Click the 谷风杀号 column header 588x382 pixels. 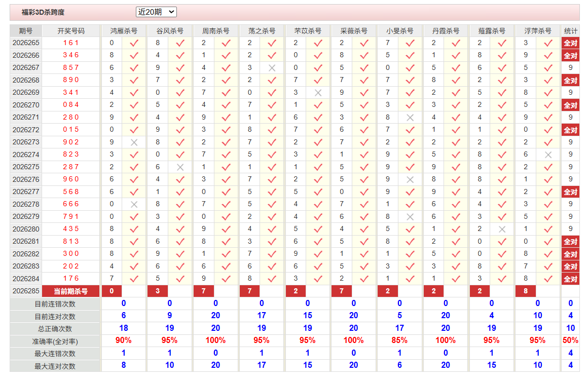[169, 31]
